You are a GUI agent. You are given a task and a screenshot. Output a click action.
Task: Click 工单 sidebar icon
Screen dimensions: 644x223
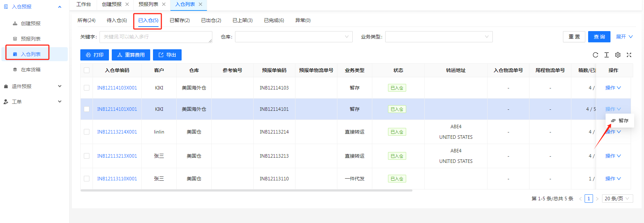click(6, 102)
